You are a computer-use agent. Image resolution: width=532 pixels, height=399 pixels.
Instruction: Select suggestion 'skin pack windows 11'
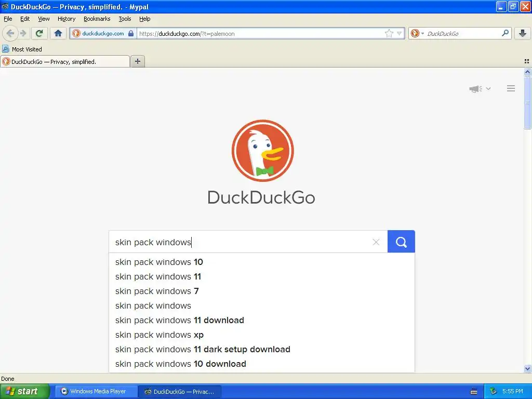click(262, 276)
